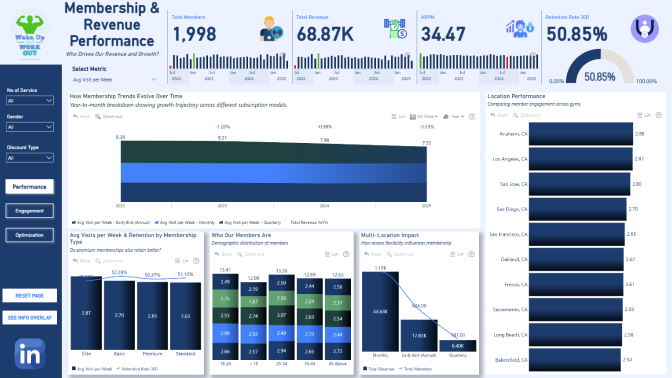
Task: Open the Discount Type dropdown
Action: click(30, 158)
